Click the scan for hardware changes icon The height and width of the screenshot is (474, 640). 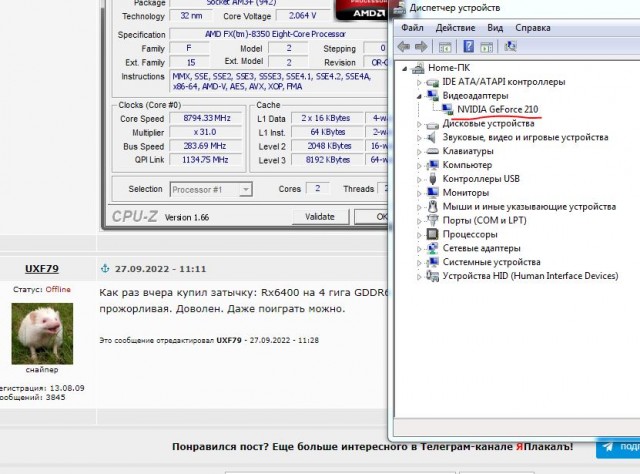pyautogui.click(x=510, y=47)
